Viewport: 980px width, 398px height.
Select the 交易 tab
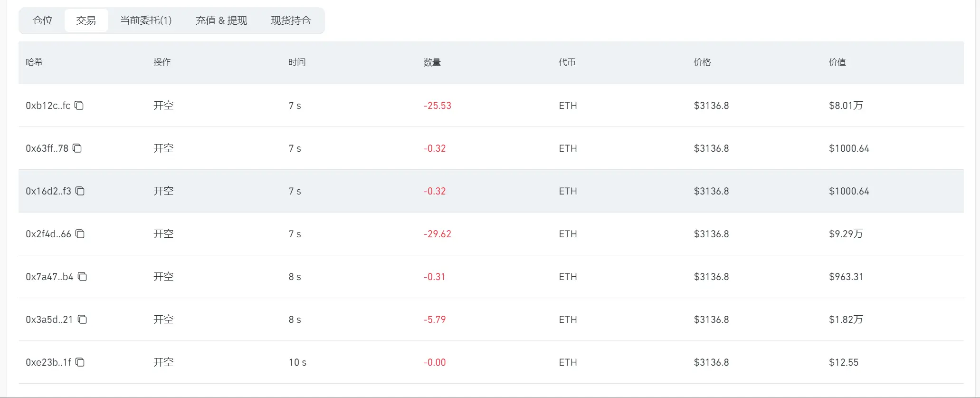pos(86,20)
